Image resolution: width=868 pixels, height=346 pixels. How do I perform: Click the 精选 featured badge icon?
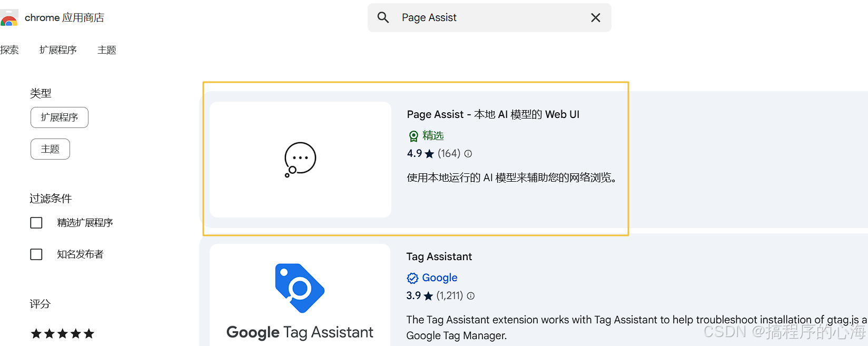(x=413, y=136)
